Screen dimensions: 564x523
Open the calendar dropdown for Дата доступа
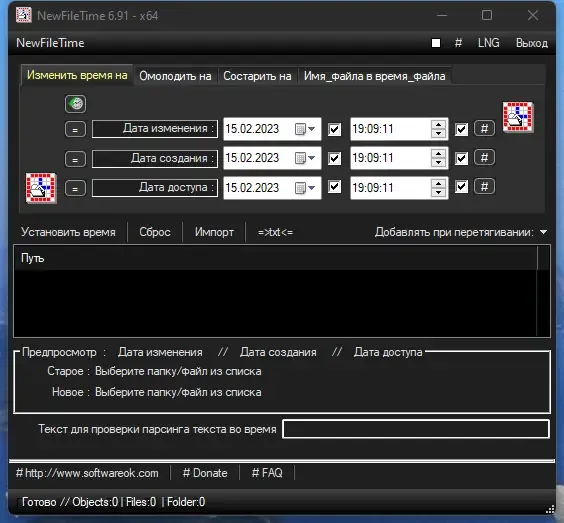(x=305, y=187)
